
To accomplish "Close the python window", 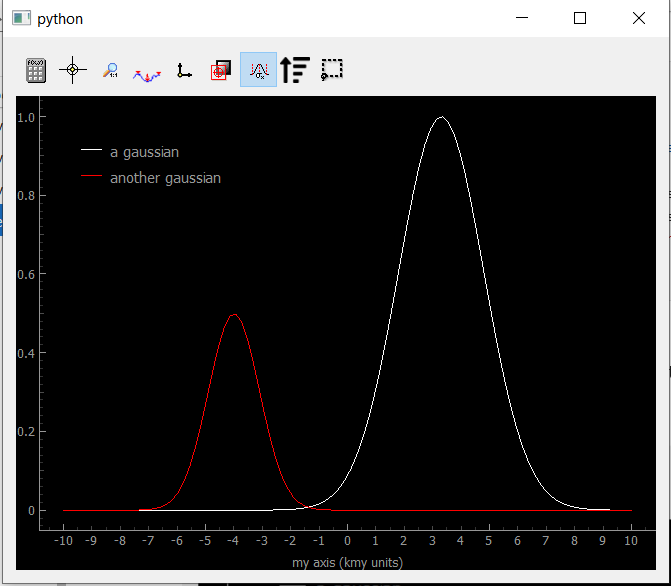I will point(639,18).
